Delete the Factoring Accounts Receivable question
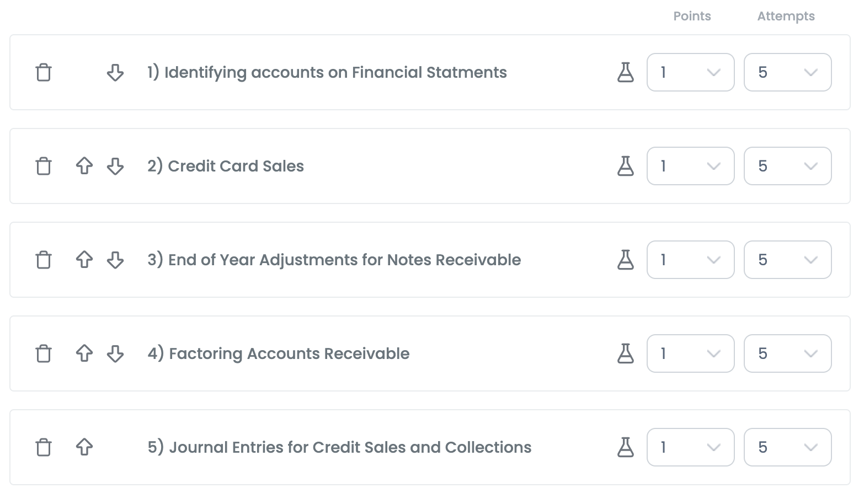This screenshot has width=864, height=504. click(44, 353)
